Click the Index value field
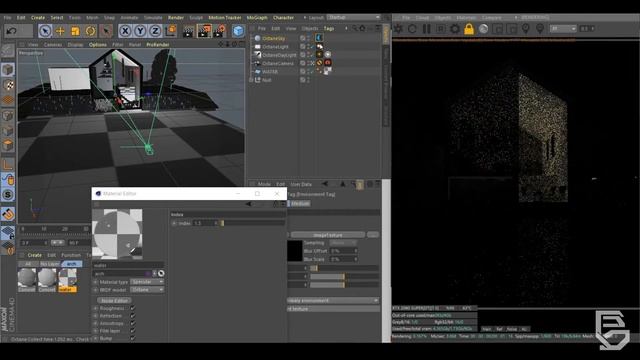640x360 pixels. [x=204, y=223]
